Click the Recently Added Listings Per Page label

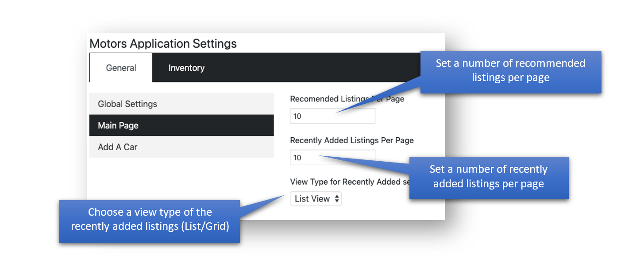coord(352,140)
